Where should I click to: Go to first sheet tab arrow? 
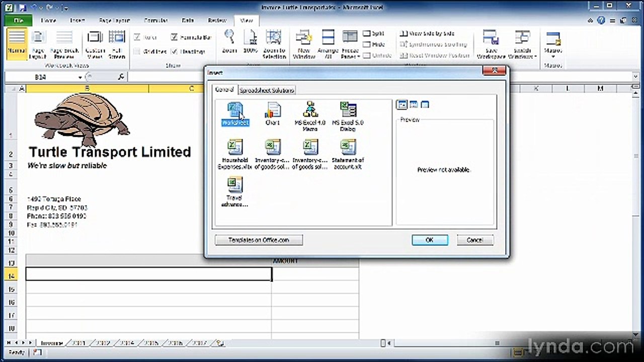[x=9, y=343]
